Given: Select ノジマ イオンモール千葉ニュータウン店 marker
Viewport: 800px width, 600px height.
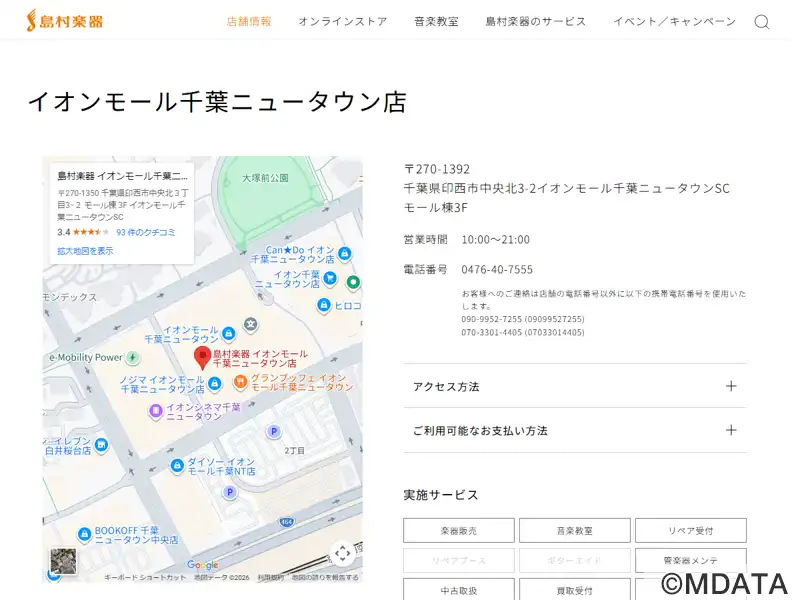Looking at the screenshot, I should coord(215,383).
